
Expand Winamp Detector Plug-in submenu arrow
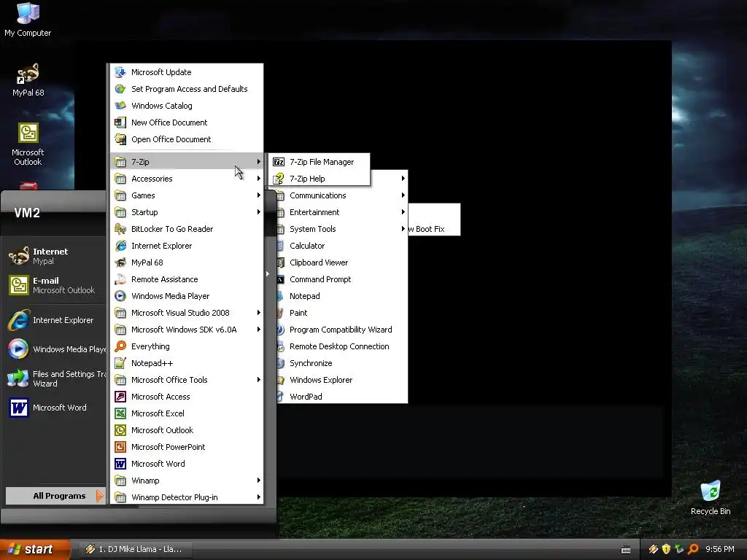(x=259, y=497)
